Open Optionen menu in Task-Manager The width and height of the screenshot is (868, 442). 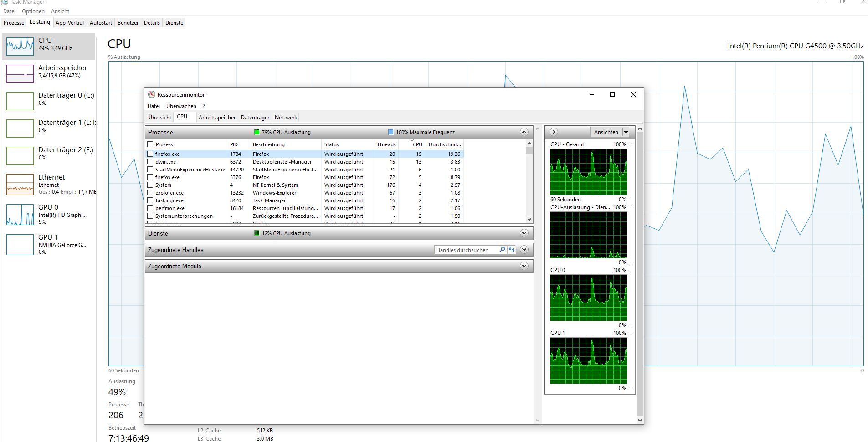pos(33,11)
